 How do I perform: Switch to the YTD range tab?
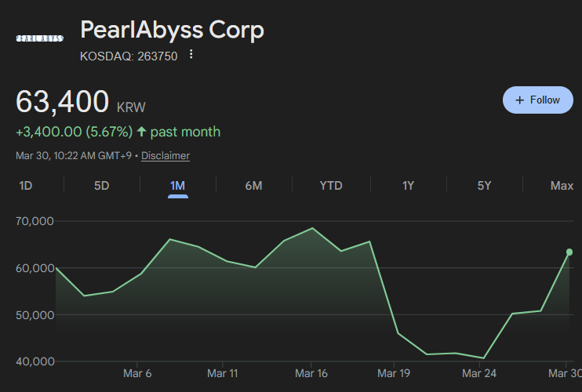331,186
